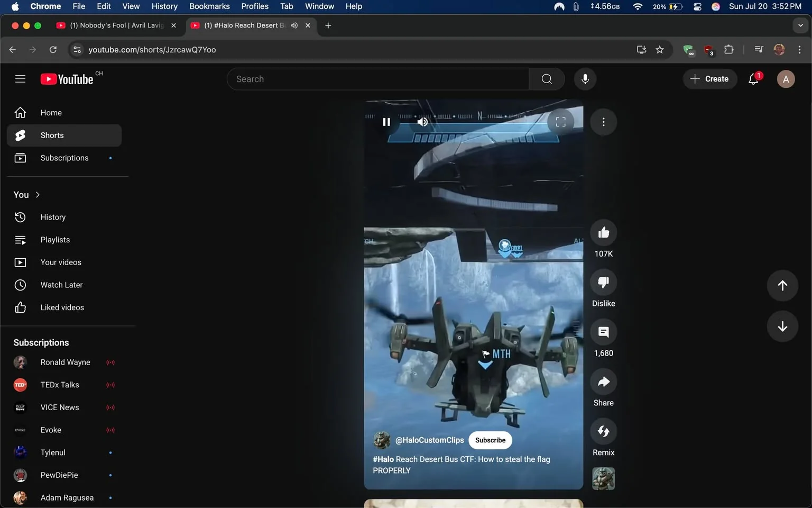Close the Nobody's Fool tab

click(x=173, y=25)
